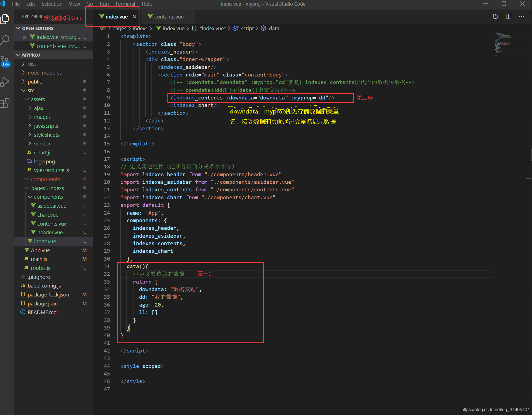The height and width of the screenshot is (415, 532).
Task: Click the script symbol icon in breadcrumb
Action: pyautogui.click(x=235, y=28)
